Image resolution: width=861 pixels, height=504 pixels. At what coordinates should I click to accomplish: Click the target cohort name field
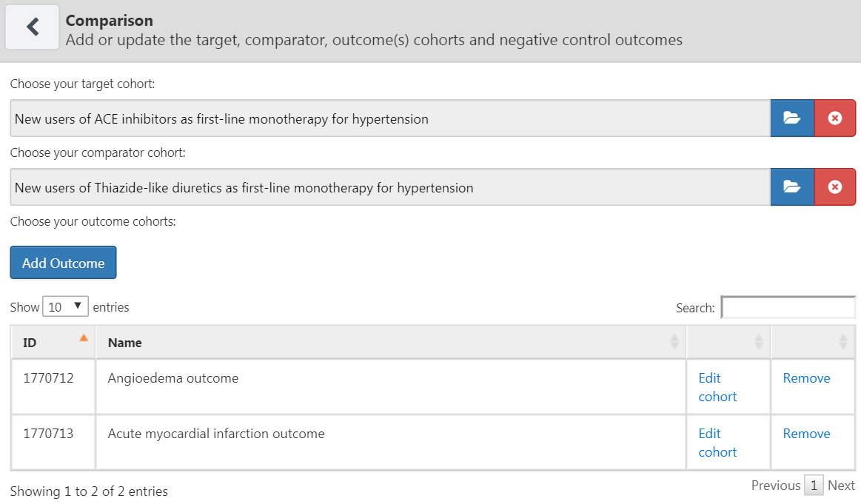pos(390,118)
